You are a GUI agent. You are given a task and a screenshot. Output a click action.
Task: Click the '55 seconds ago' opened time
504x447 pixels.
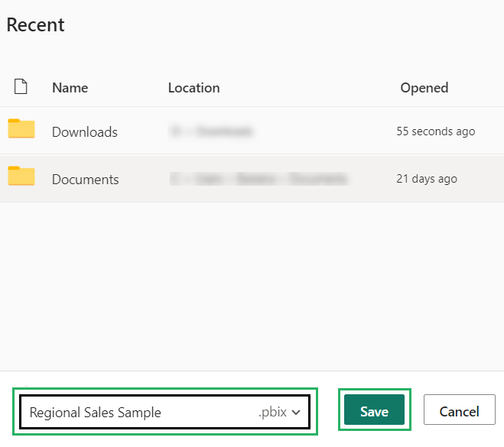point(435,131)
